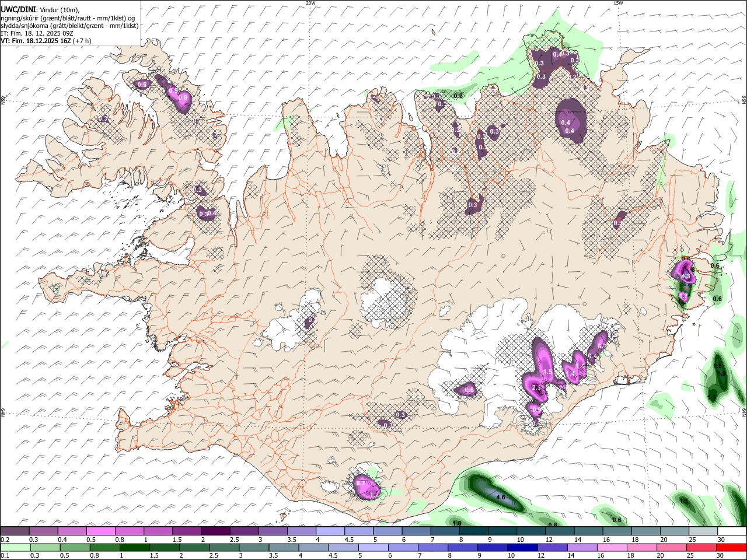Viewport: 747px width, 560px height.
Task: Pick the 18 grey snow legend swatch
Action: point(645,531)
